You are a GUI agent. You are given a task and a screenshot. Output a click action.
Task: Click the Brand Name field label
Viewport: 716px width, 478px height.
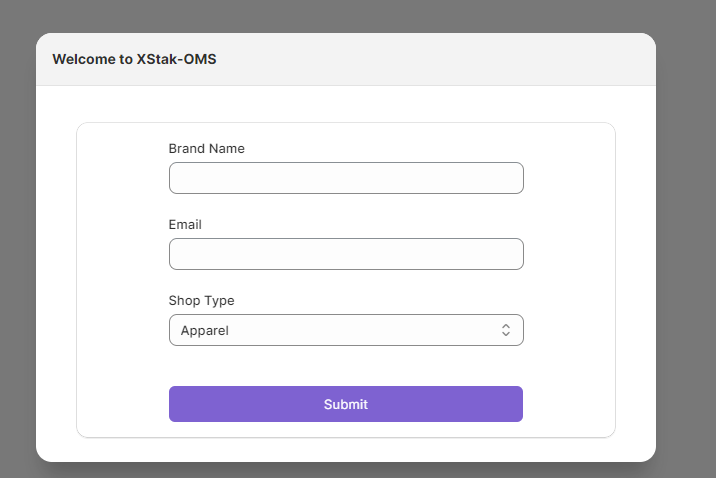coord(206,148)
